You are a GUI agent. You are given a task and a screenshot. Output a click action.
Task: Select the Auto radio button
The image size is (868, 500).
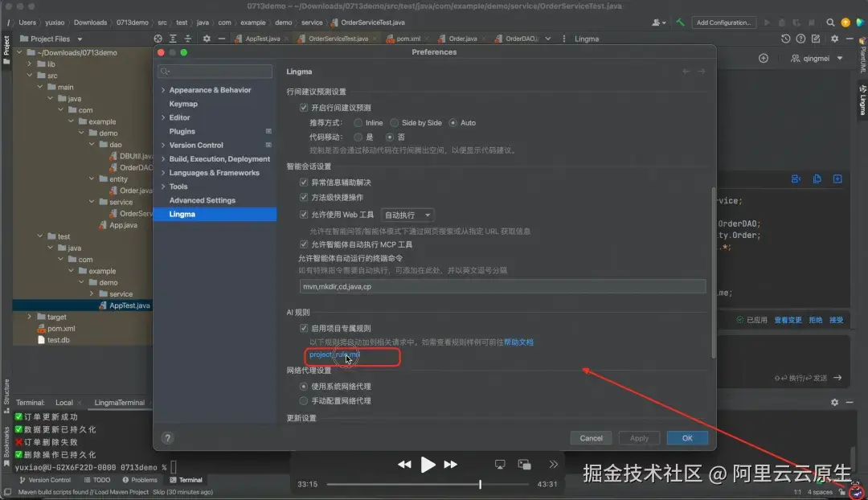point(452,123)
